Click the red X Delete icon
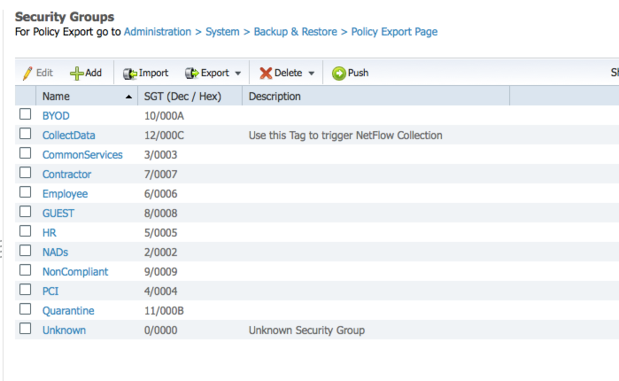619x381 pixels. pyautogui.click(x=266, y=73)
